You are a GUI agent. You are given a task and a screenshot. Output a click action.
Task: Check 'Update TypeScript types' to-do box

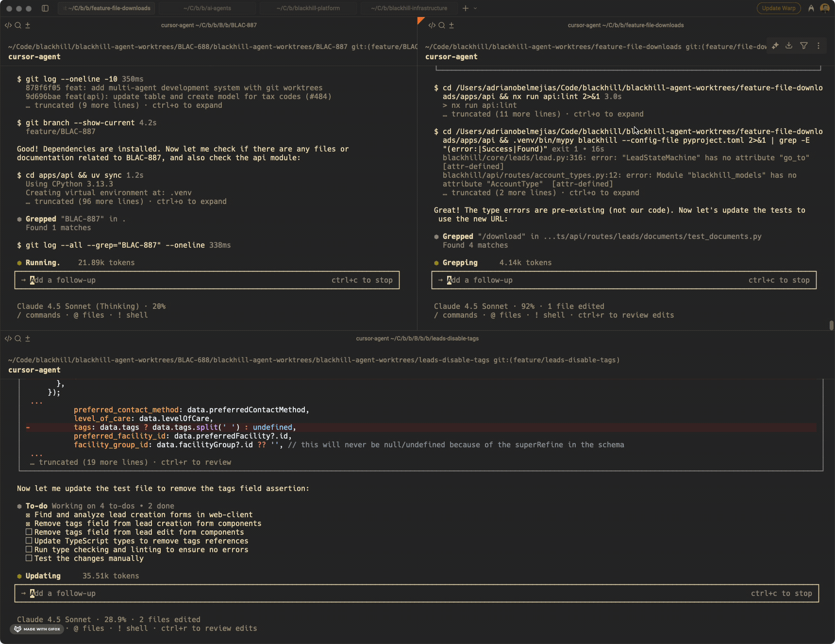point(29,541)
